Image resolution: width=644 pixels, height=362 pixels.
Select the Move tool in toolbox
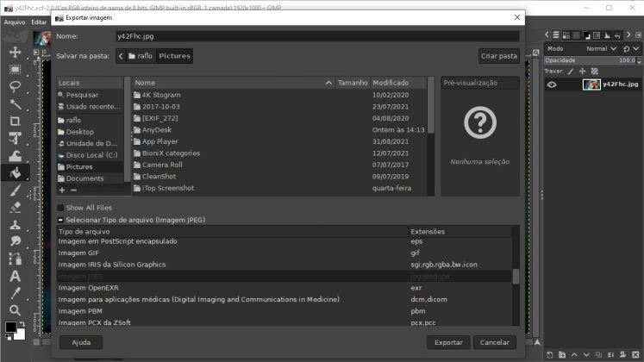click(15, 52)
